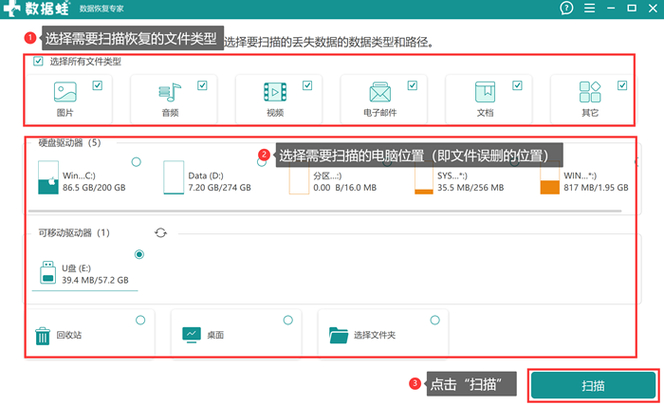Select the 桌面 radio button
Viewport: 664px width, 405px height.
[288, 320]
